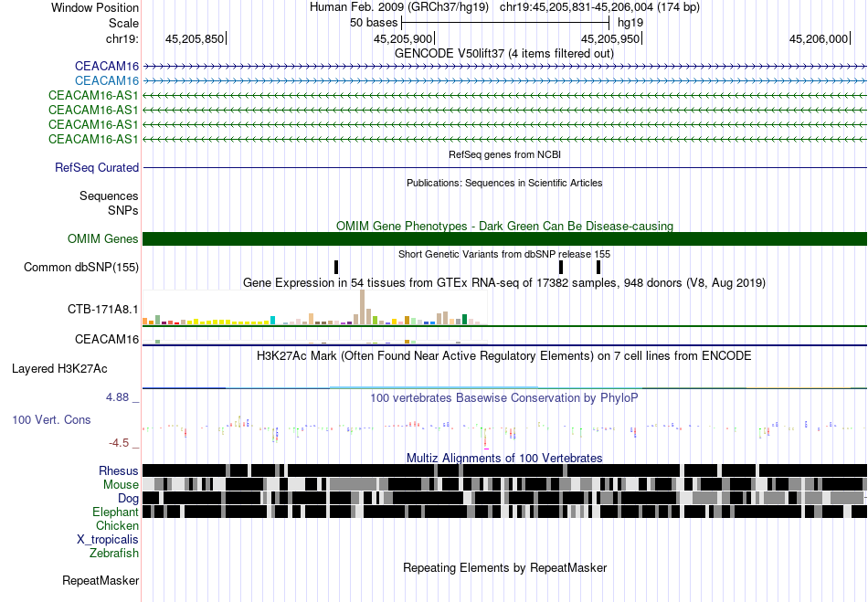Click the 50 bases scale bar
The height and width of the screenshot is (602, 868).
505,23
